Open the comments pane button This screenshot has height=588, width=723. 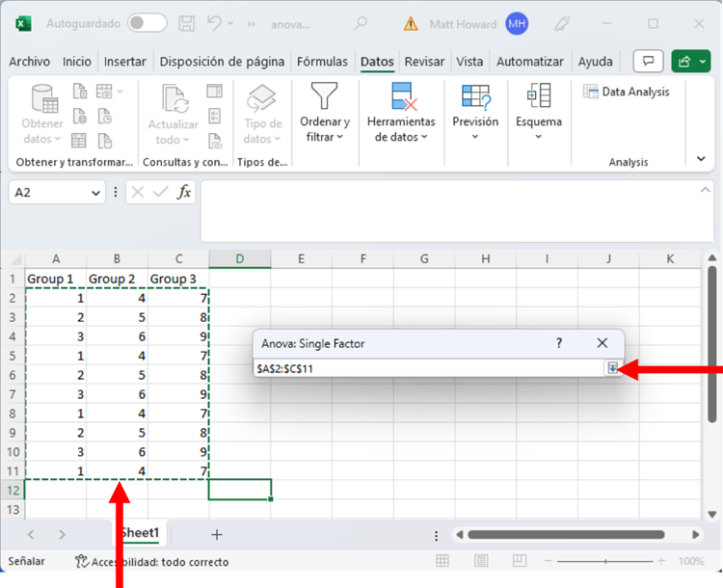pyautogui.click(x=648, y=62)
